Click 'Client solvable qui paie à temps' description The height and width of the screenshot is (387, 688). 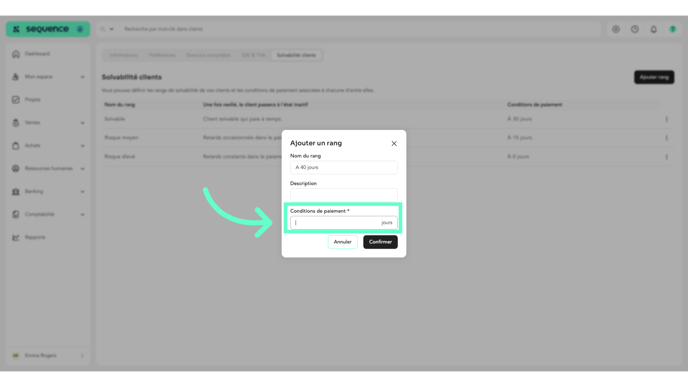(242, 119)
